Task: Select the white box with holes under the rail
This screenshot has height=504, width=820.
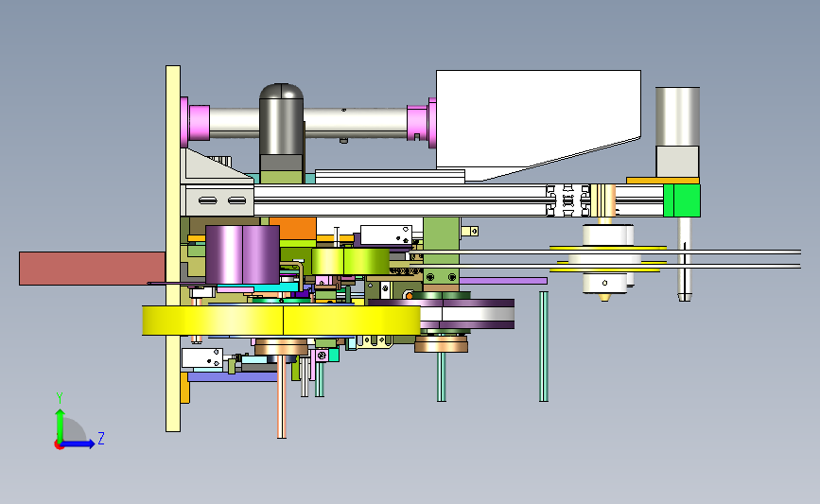Action: (386, 235)
